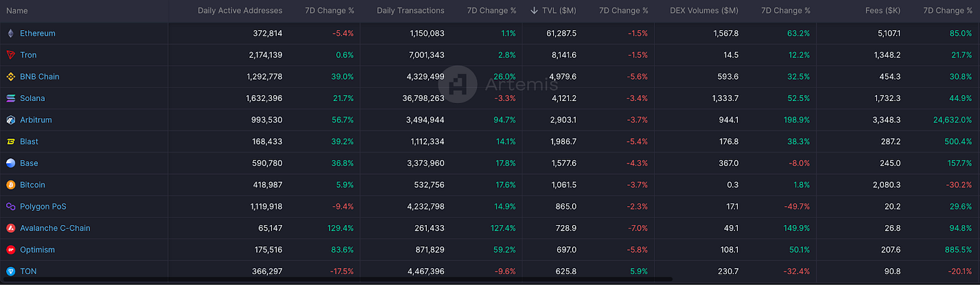Select Polygon PoS's -49.7% DEX volume change
Screen dimensions: 980x285
(x=796, y=206)
